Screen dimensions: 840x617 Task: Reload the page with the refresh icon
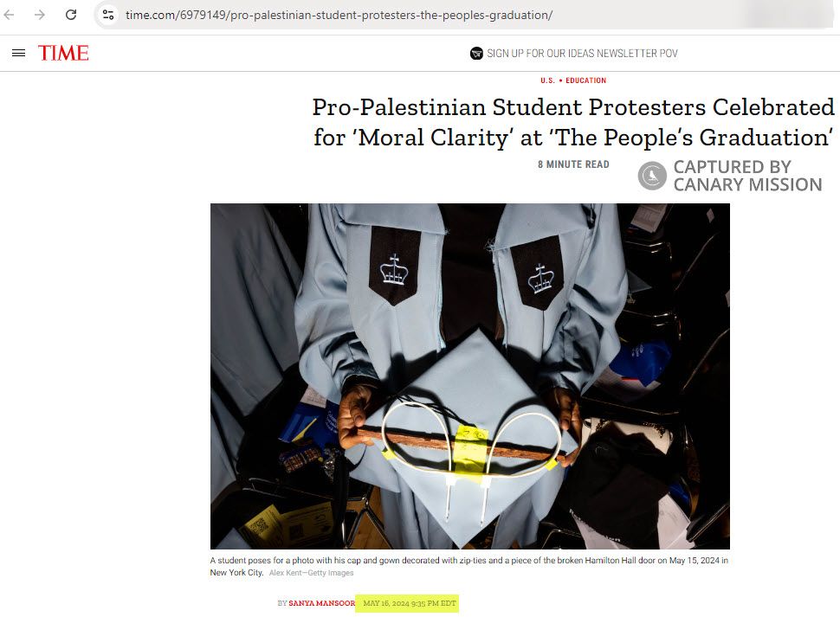pyautogui.click(x=71, y=15)
